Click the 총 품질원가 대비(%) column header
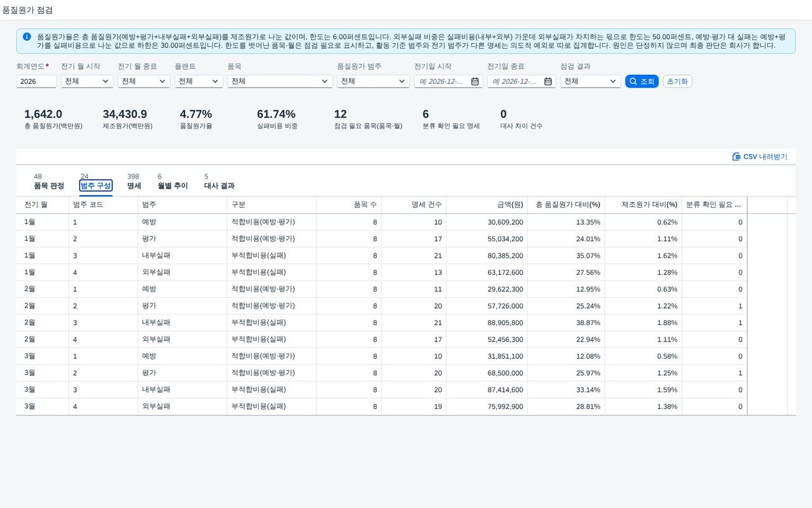The width and height of the screenshot is (812, 508). coord(566,204)
